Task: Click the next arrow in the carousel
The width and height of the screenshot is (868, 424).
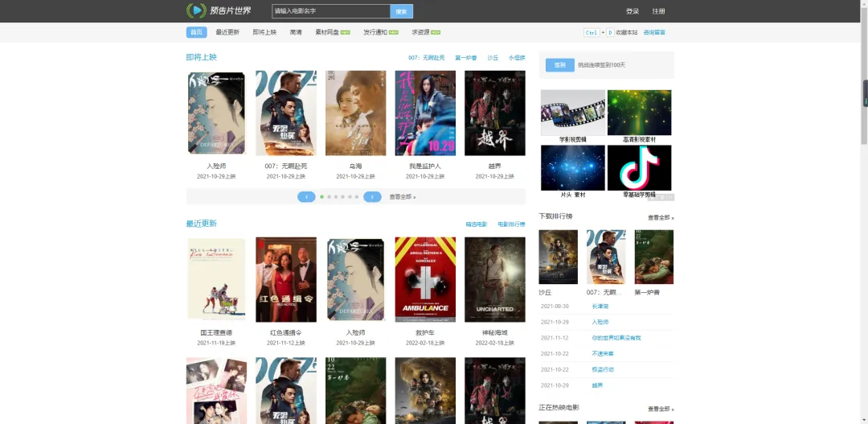Action: click(x=372, y=196)
